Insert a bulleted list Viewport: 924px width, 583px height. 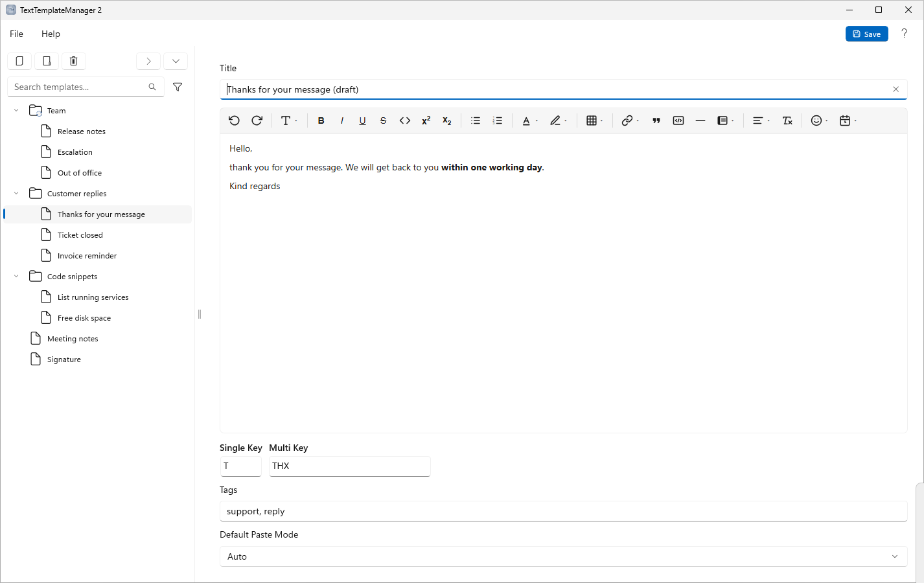pos(476,120)
